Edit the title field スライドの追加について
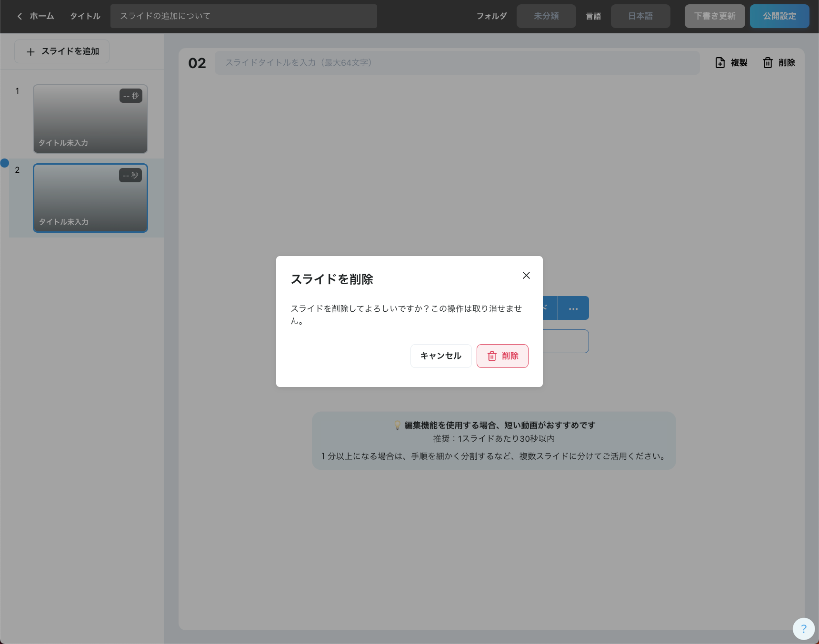The image size is (819, 644). (244, 16)
